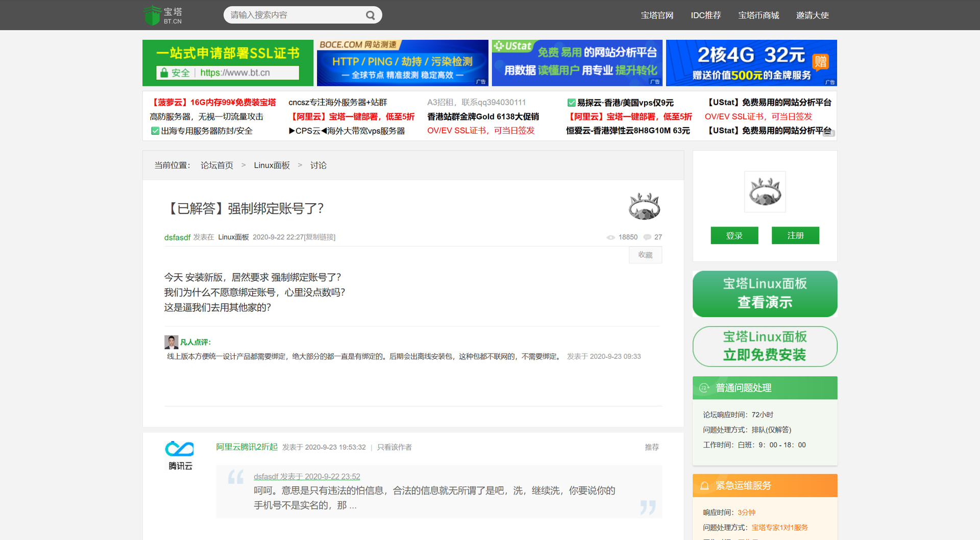
Task: Click the sidebar guest avatar image
Action: click(x=765, y=192)
